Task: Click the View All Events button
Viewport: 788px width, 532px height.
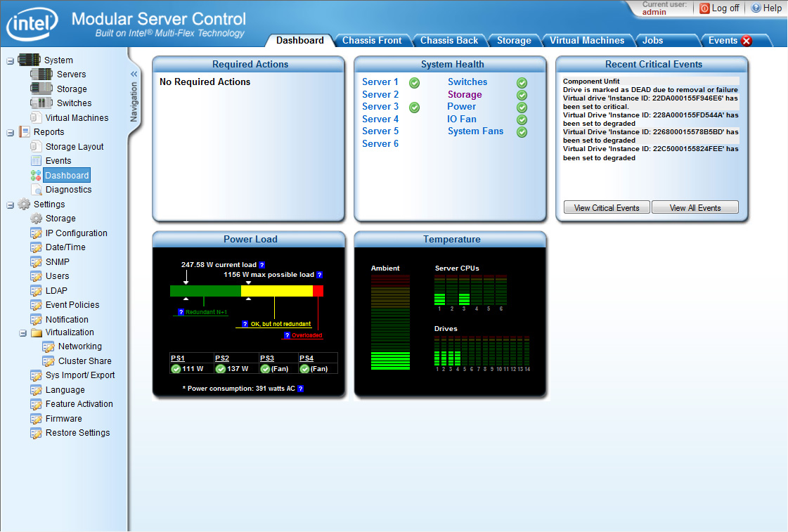Action: pyautogui.click(x=695, y=207)
